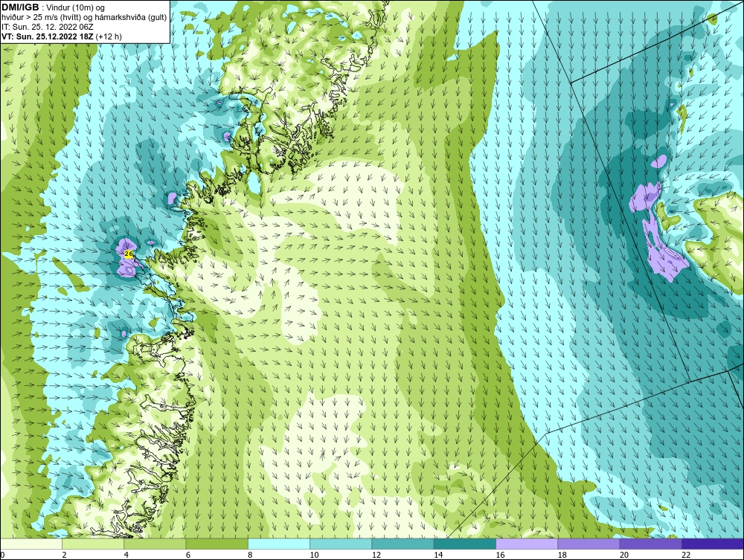The image size is (744, 560).
Task: Click the yellow 26 gust label
Action: (x=129, y=254)
